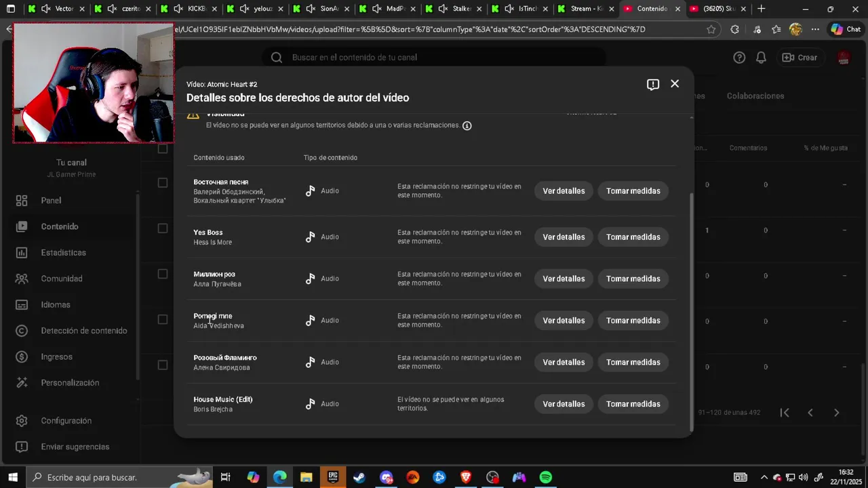The height and width of the screenshot is (488, 868).
Task: Open Task View on the taskbar
Action: [226, 477]
